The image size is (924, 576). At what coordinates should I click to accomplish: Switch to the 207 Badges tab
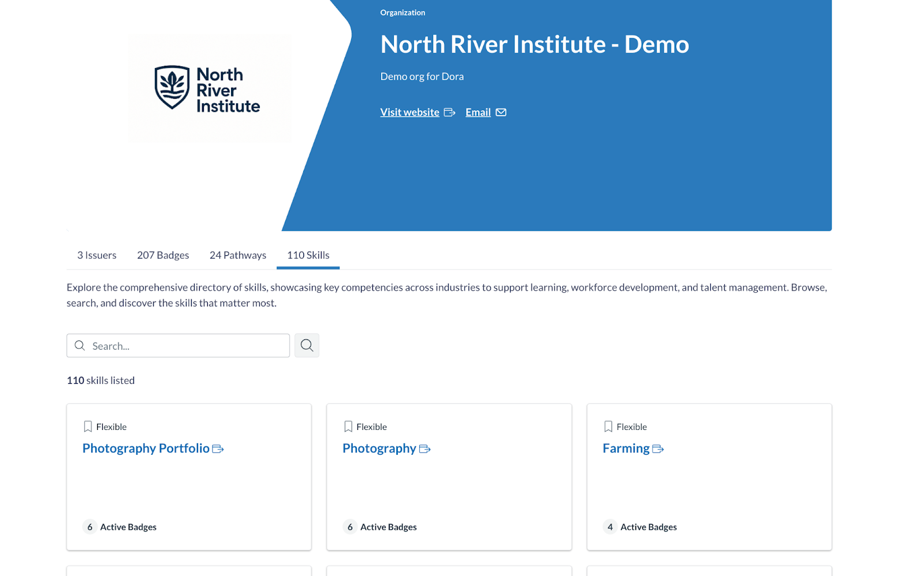pyautogui.click(x=163, y=255)
